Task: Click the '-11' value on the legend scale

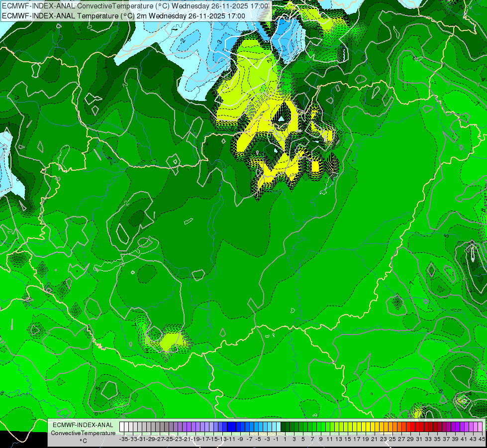Action: coord(231,440)
